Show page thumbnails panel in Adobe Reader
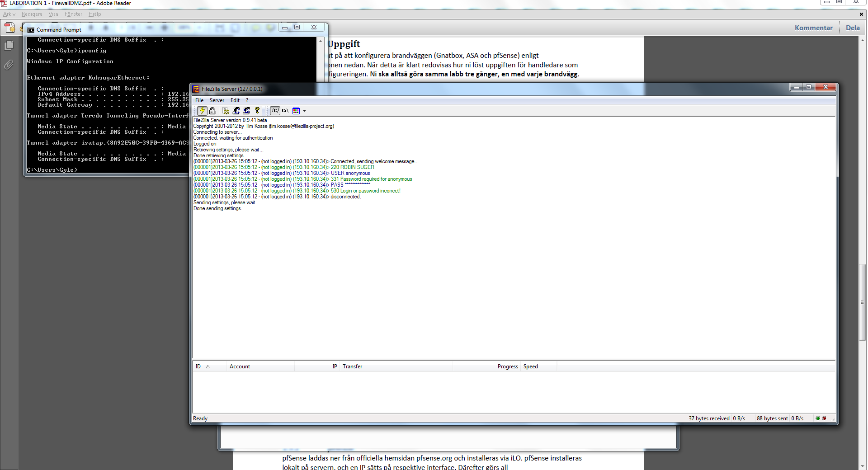Screen dimensions: 868x470 click(x=9, y=46)
